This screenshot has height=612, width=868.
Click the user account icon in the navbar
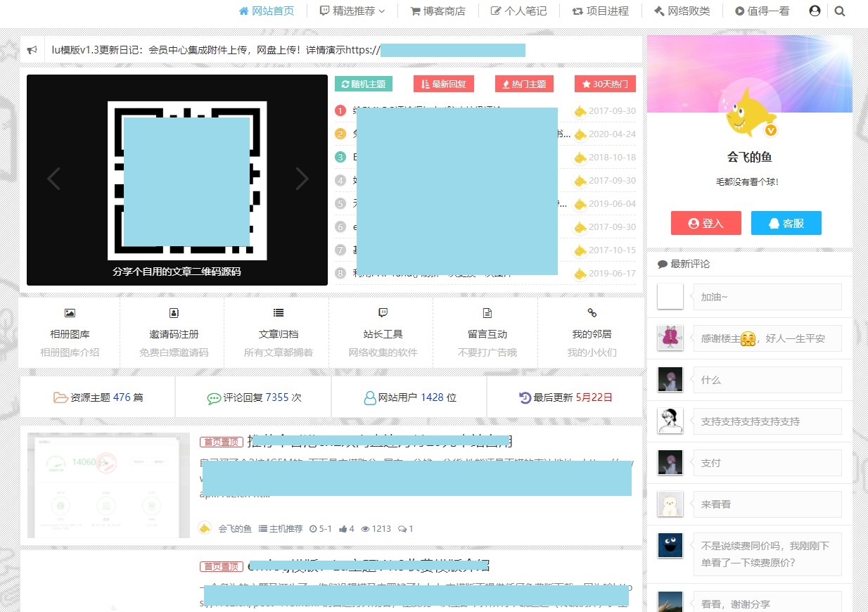tap(815, 11)
